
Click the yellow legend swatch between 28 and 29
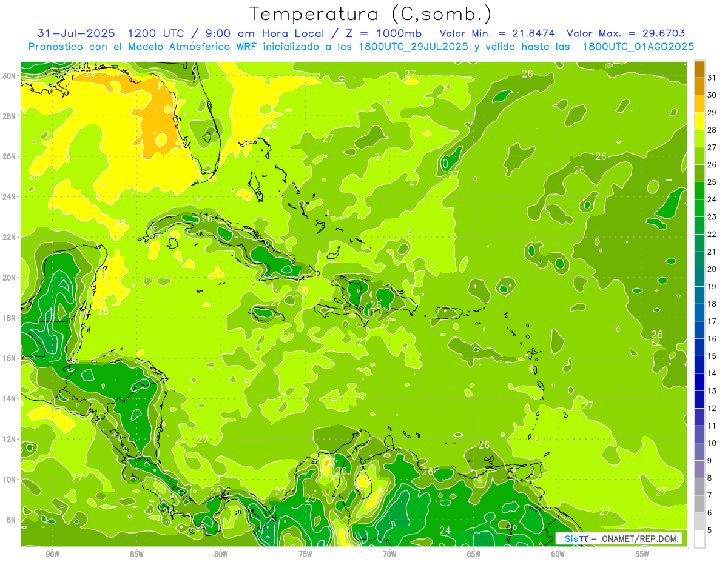[x=699, y=121]
